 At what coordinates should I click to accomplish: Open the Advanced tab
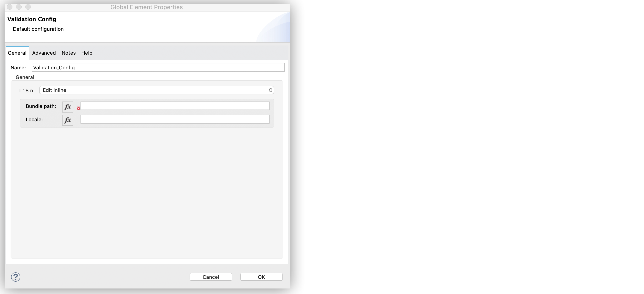44,53
